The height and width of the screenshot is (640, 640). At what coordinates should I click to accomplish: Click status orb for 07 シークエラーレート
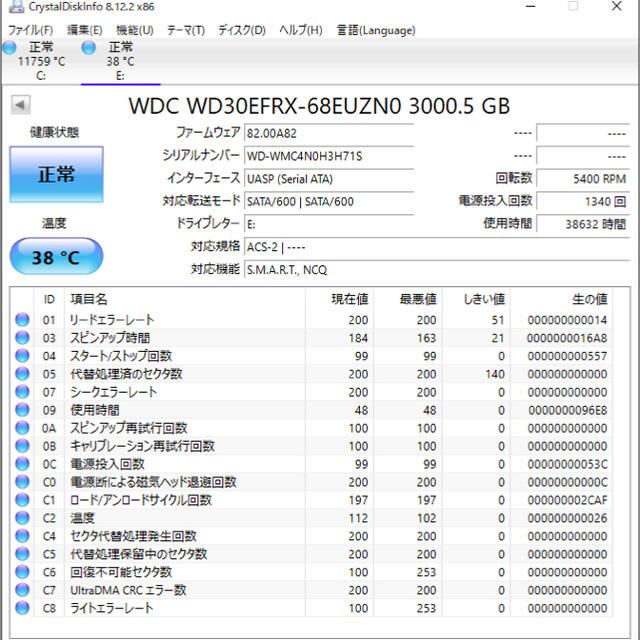[x=22, y=391]
